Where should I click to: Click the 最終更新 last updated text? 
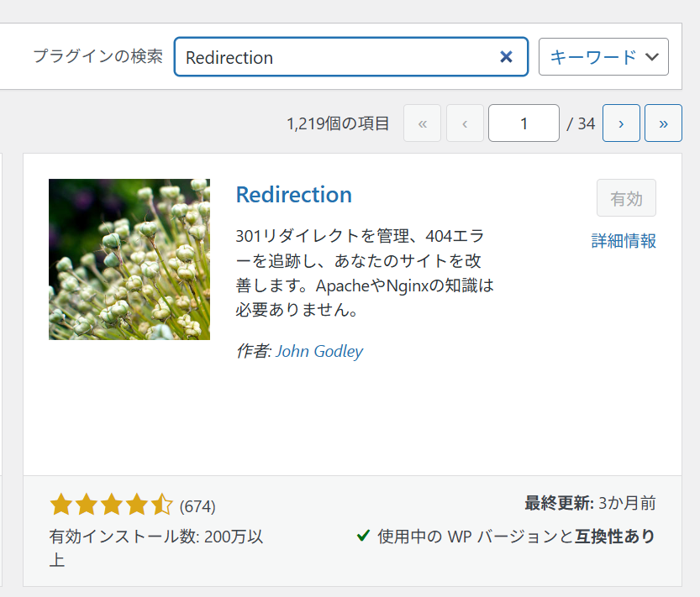590,503
